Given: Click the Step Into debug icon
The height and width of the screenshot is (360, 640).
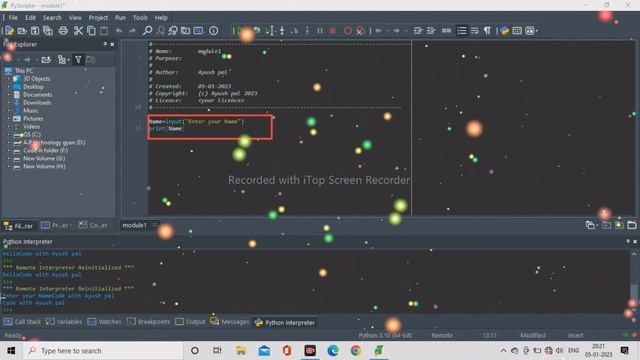Looking at the screenshot, I should [282, 31].
